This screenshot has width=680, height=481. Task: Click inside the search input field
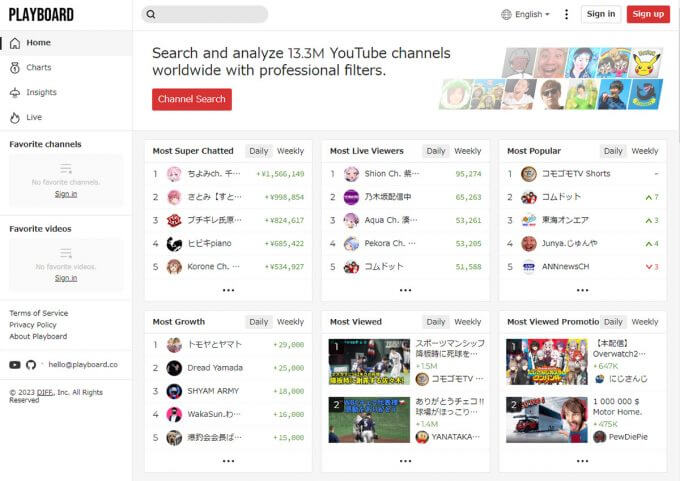pyautogui.click(x=210, y=14)
